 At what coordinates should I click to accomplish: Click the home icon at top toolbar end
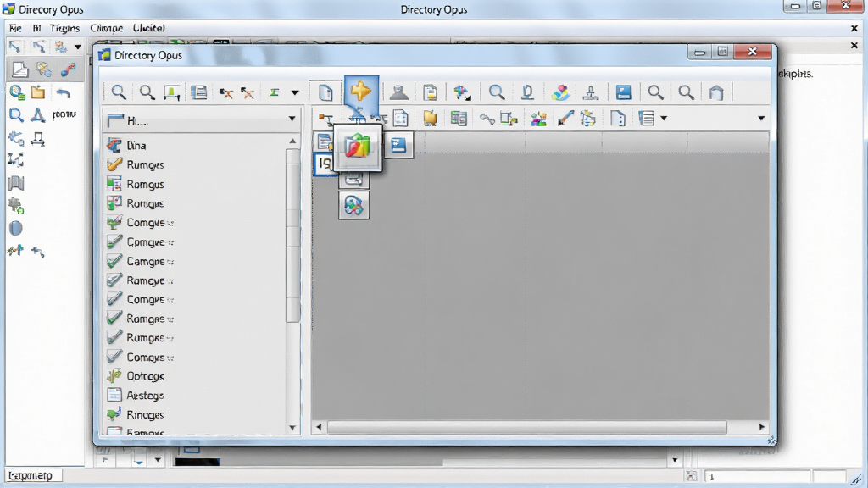tap(716, 92)
